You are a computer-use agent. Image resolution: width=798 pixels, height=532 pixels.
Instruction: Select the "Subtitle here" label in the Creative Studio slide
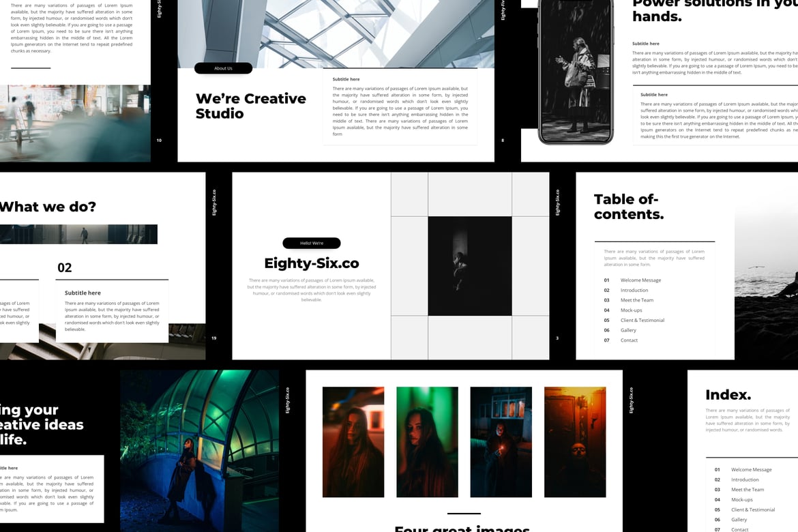coord(346,79)
